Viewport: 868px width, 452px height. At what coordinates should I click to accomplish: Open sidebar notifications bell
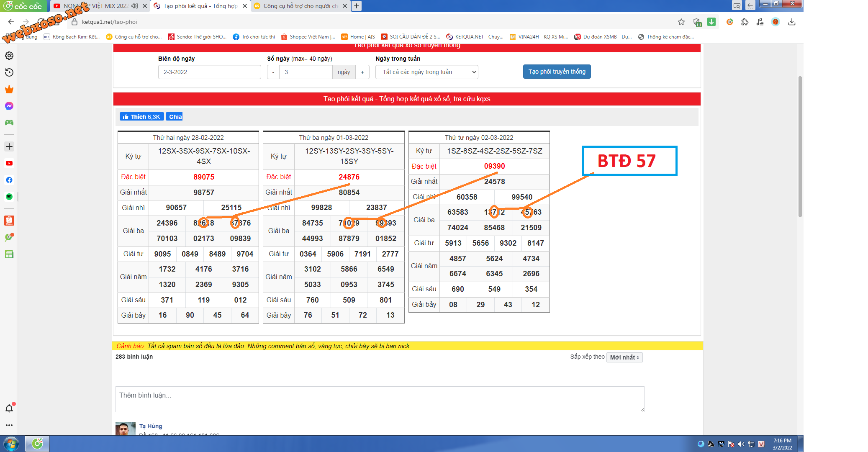[9, 408]
